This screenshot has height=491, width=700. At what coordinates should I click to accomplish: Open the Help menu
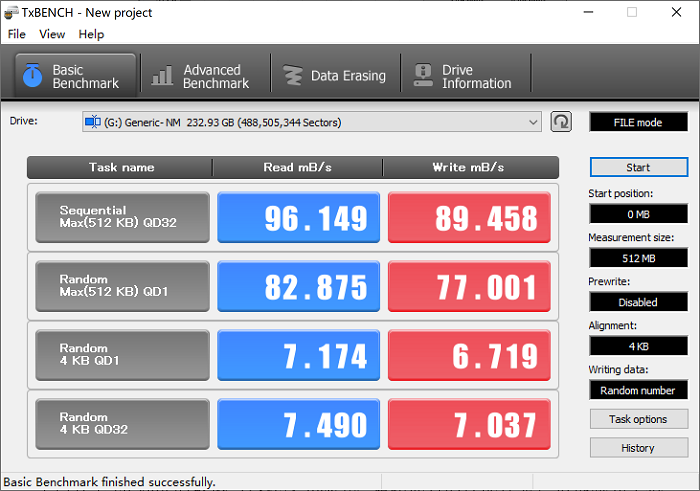click(x=91, y=34)
